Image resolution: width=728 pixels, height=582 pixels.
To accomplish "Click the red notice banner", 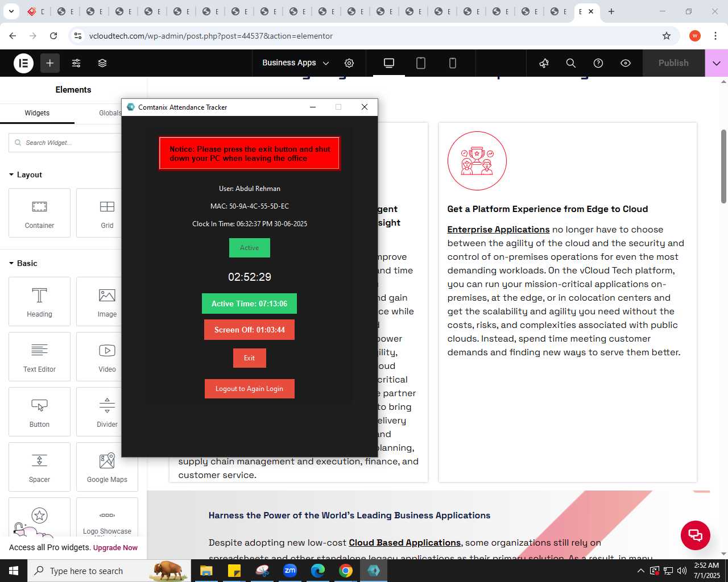I will 250,153.
